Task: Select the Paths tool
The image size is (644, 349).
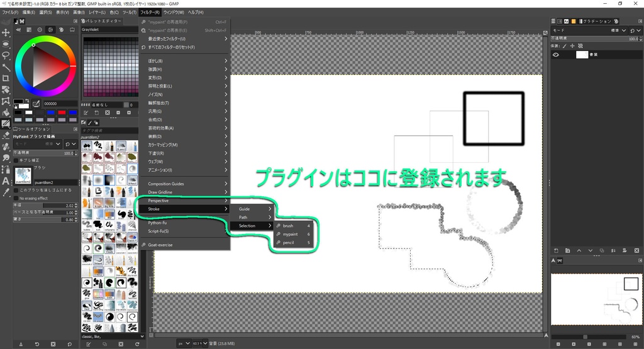Action: pos(6,169)
